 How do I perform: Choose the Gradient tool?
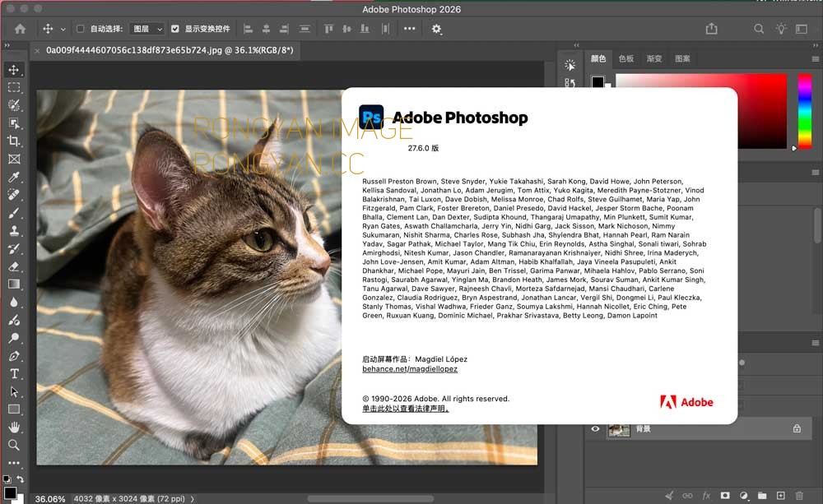pos(14,284)
